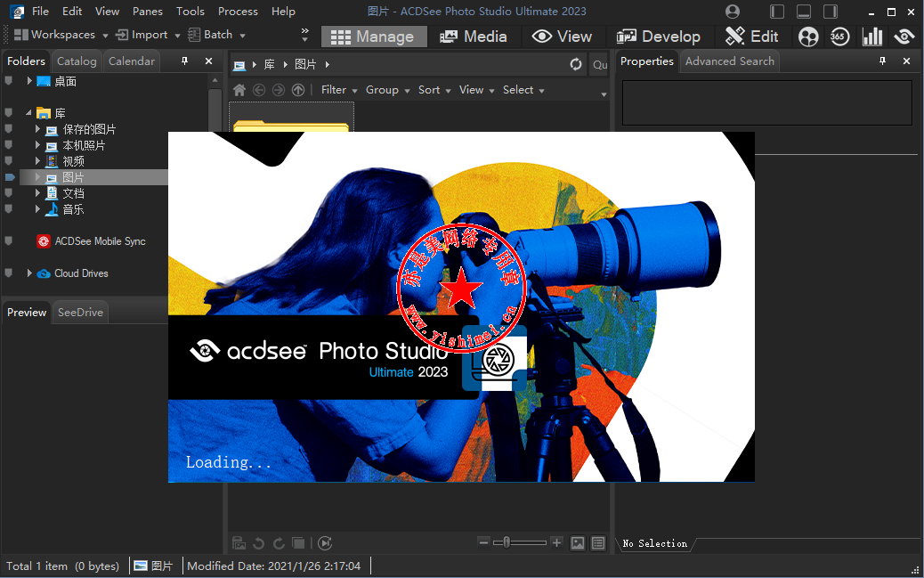
Task: Rotate right in bottom toolbar
Action: pyautogui.click(x=279, y=543)
